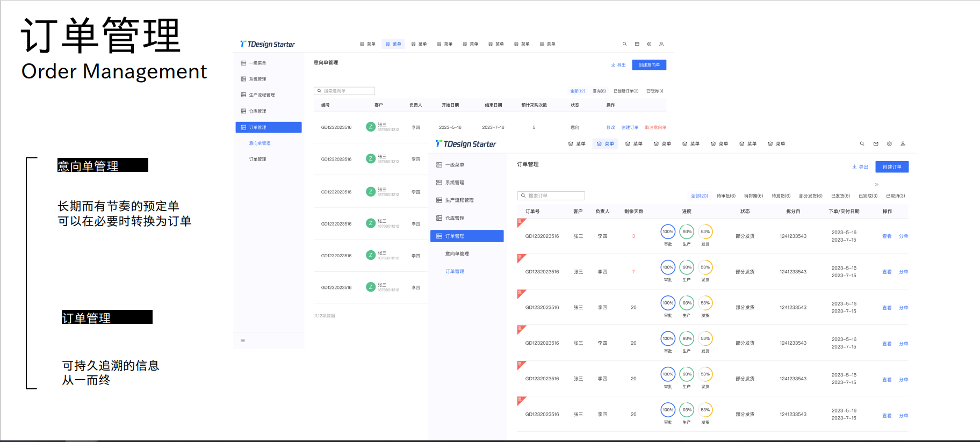Select 待发货(6) filter tab
Screen dimensions: 980x442
pyautogui.click(x=781, y=196)
